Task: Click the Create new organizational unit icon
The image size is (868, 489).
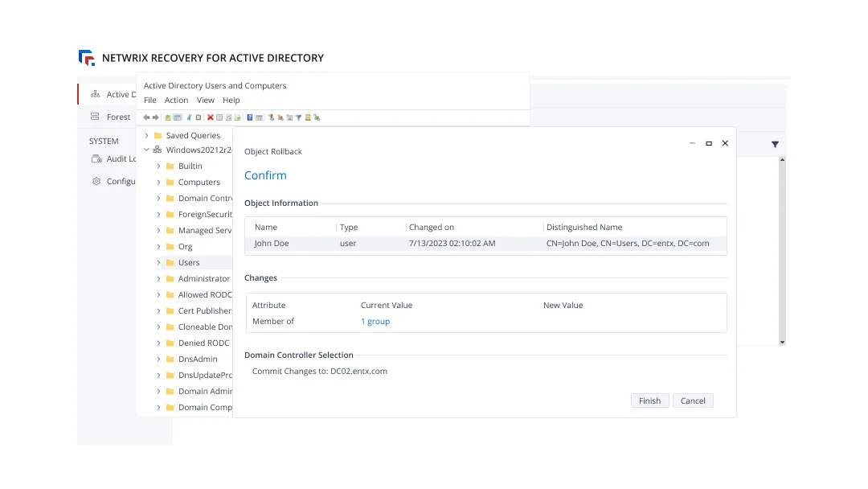Action: click(x=289, y=117)
